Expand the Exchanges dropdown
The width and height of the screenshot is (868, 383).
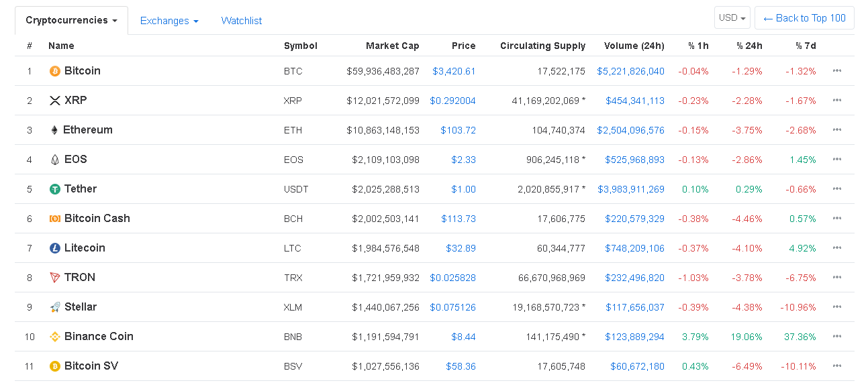tap(169, 21)
